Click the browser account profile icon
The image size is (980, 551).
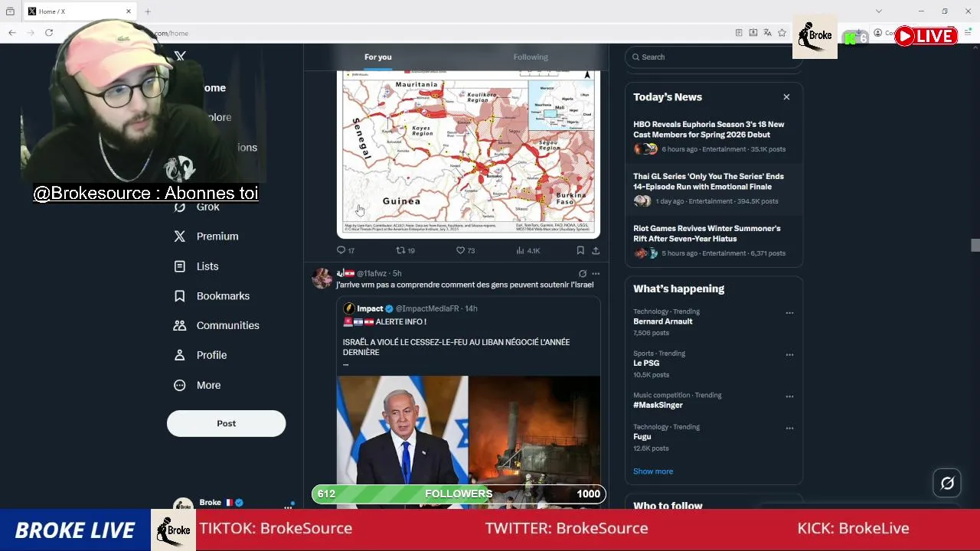(x=878, y=33)
